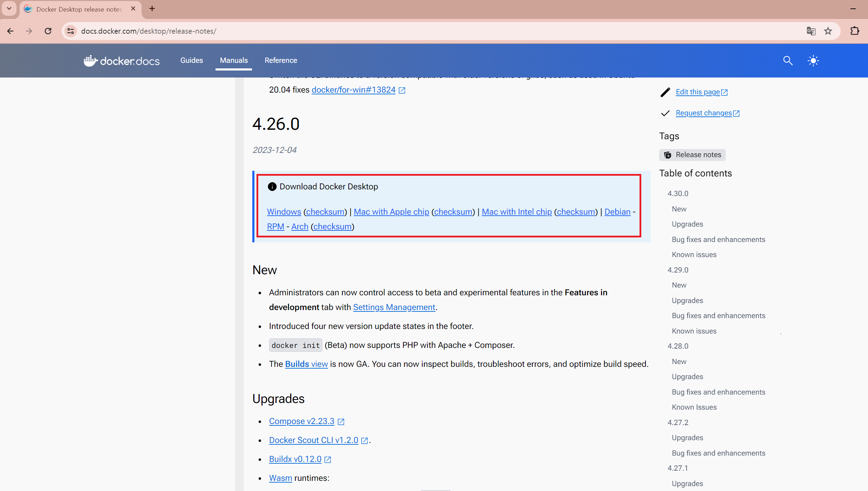868x491 pixels.
Task: Go back with the browser back arrow
Action: click(10, 31)
